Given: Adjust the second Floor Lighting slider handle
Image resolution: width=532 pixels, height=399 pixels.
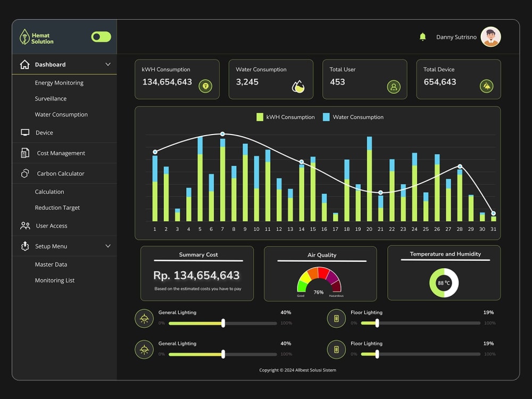Looking at the screenshot, I should click(377, 354).
